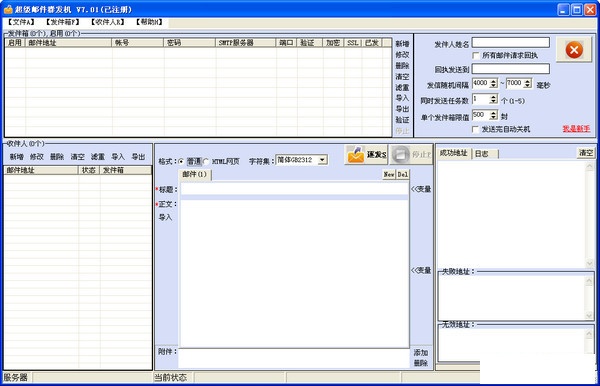
Task: Click the 发件人姓名 input field
Action: coord(510,42)
